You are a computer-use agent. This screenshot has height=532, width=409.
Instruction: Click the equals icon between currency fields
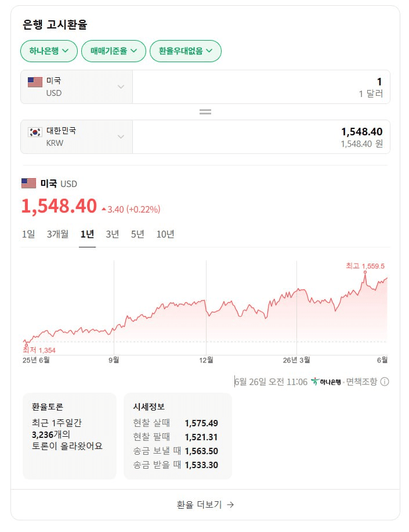205,112
